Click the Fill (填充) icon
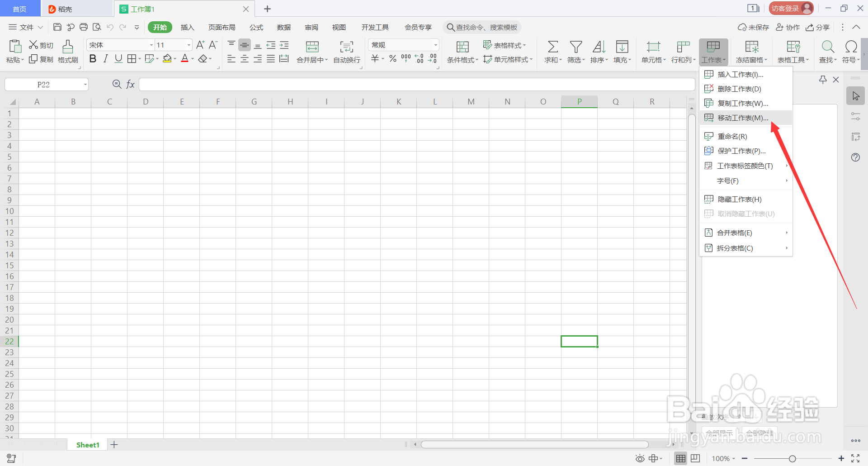The width and height of the screenshot is (868, 466). (622, 47)
